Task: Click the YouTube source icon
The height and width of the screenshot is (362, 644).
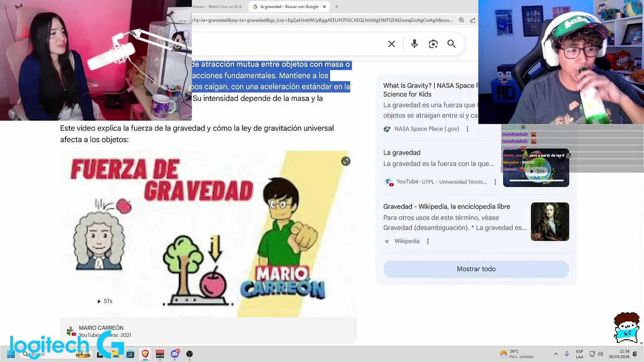Action: [388, 182]
